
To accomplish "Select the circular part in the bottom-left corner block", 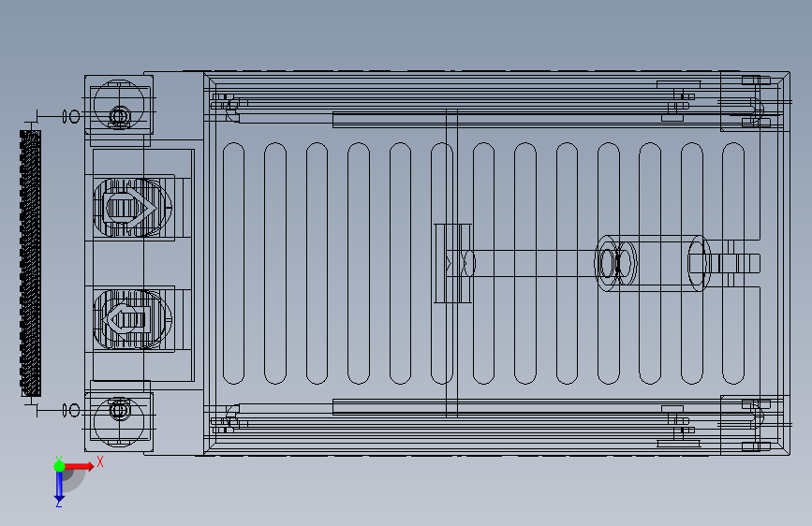I will click(x=120, y=420).
